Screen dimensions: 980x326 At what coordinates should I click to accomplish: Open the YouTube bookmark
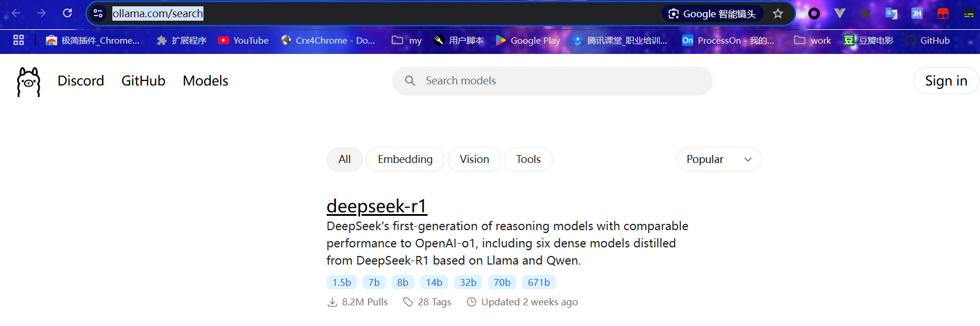coord(244,40)
